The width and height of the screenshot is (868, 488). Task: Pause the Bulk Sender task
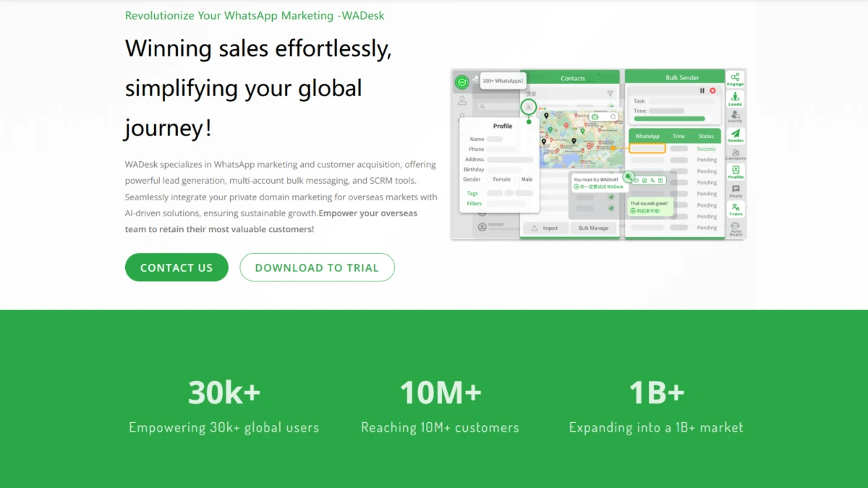tap(702, 91)
